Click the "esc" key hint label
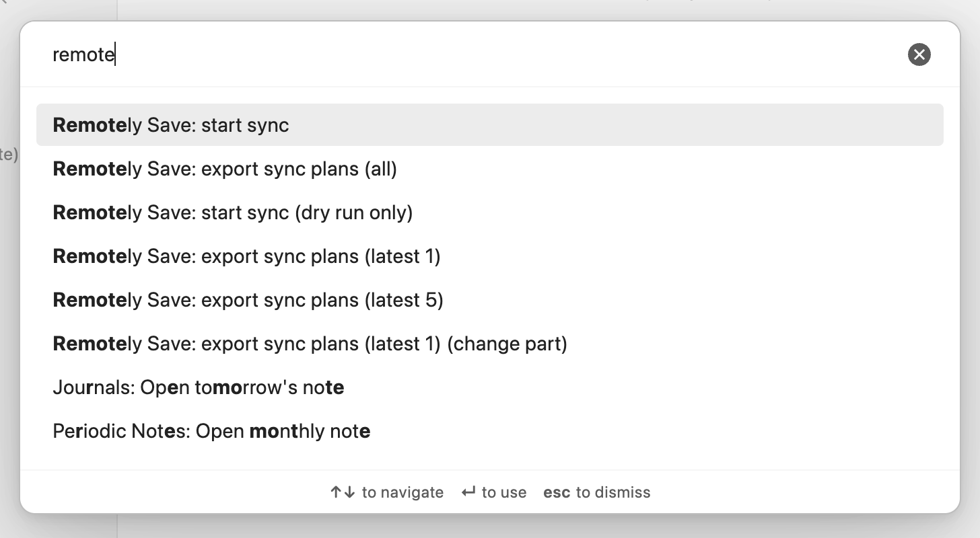Screen dimensions: 980x538 (557, 492)
